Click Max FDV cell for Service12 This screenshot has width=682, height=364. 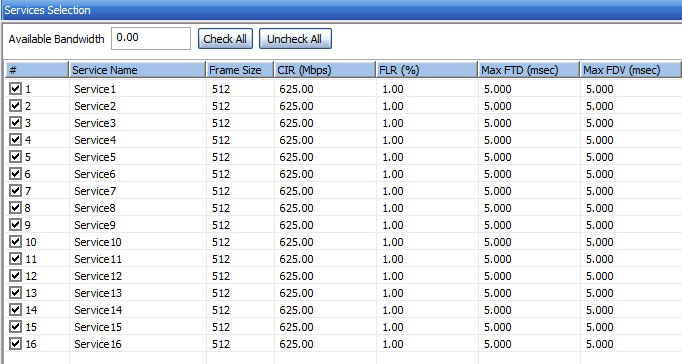tap(631, 276)
